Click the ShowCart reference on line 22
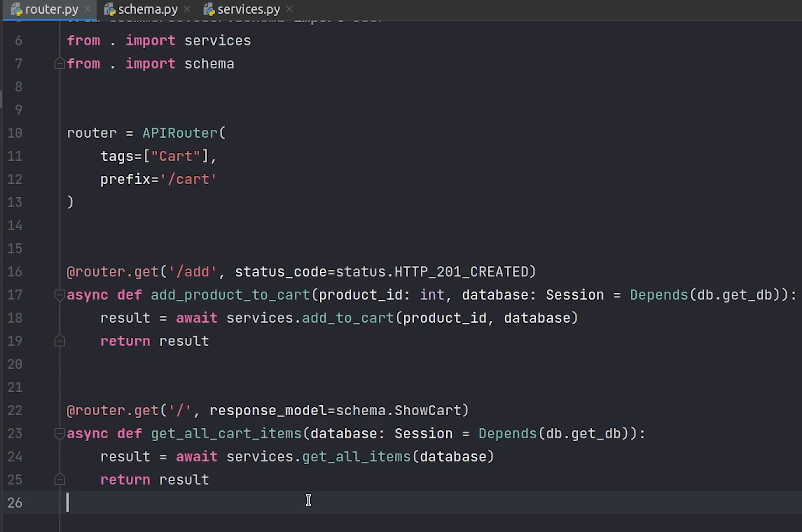 click(428, 410)
